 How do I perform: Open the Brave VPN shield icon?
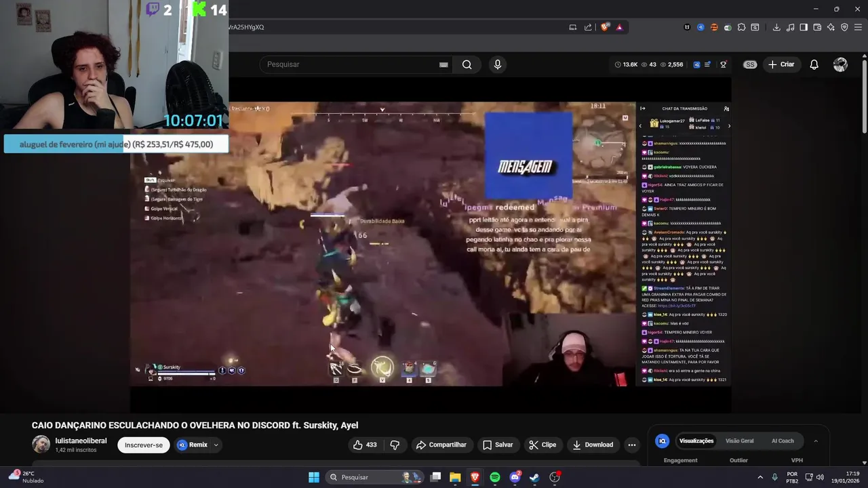coord(844,27)
